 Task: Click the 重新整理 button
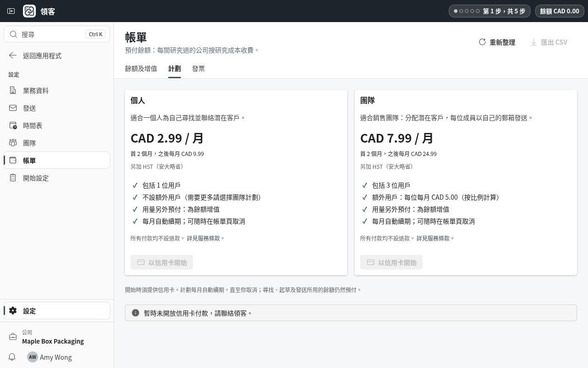497,42
